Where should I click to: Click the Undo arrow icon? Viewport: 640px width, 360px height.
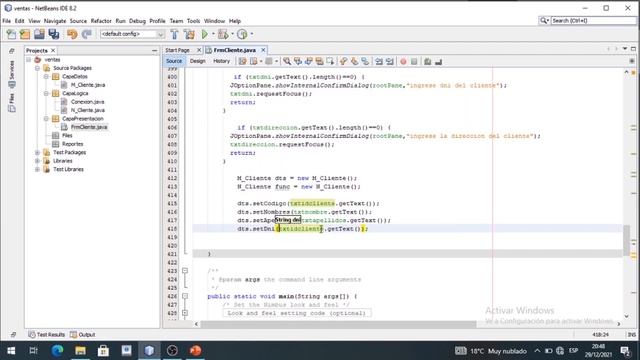72,34
